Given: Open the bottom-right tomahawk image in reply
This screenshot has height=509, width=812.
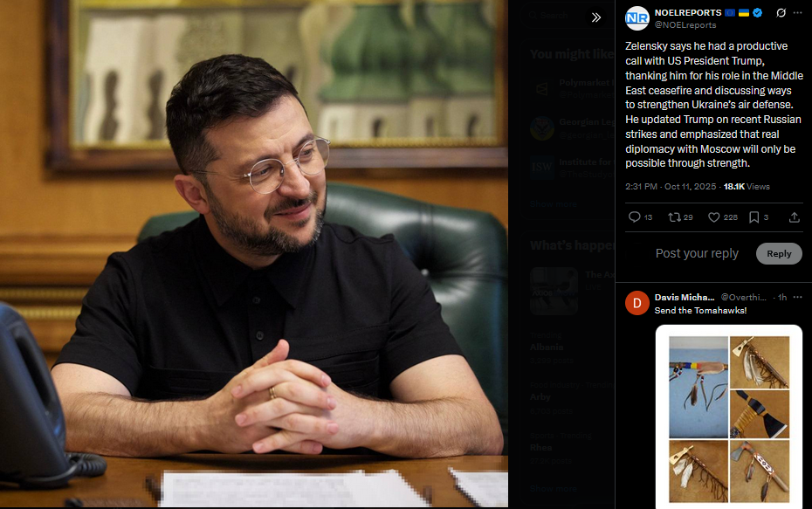Looking at the screenshot, I should coord(760,471).
